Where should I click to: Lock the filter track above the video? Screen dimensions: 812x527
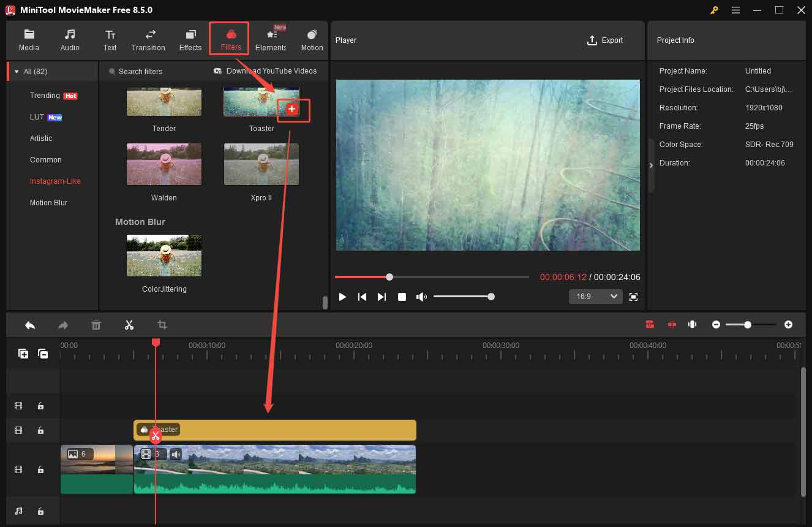40,430
